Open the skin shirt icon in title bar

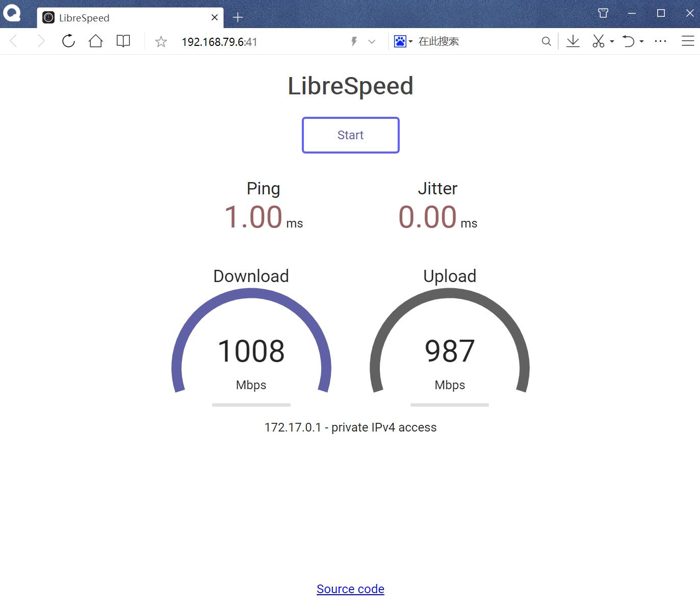tap(603, 13)
